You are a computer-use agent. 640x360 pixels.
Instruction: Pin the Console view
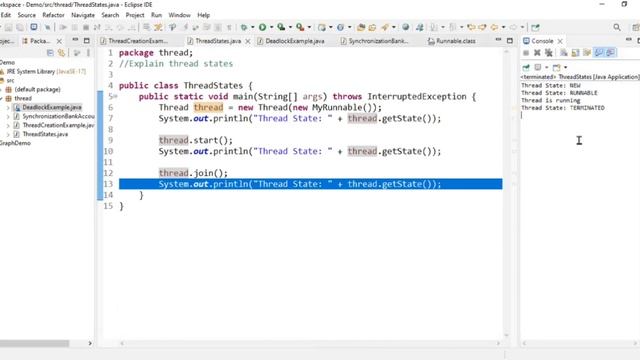point(526,67)
